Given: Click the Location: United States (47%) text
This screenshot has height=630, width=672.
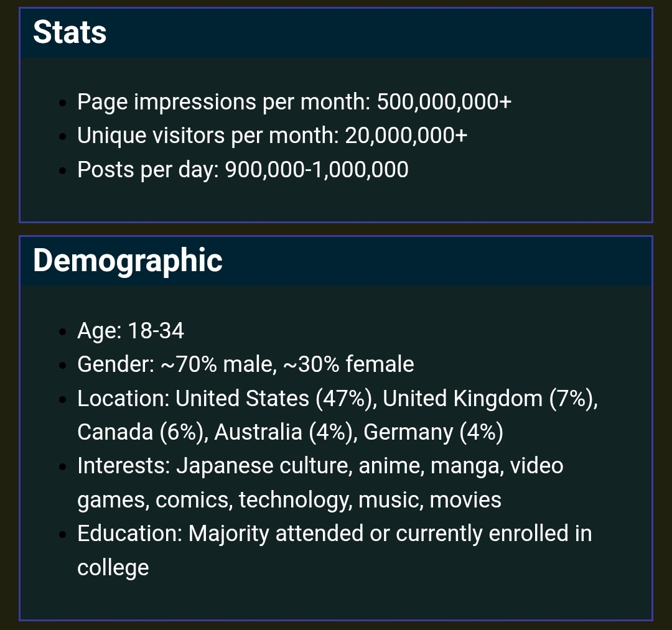Looking at the screenshot, I should click(226, 399).
